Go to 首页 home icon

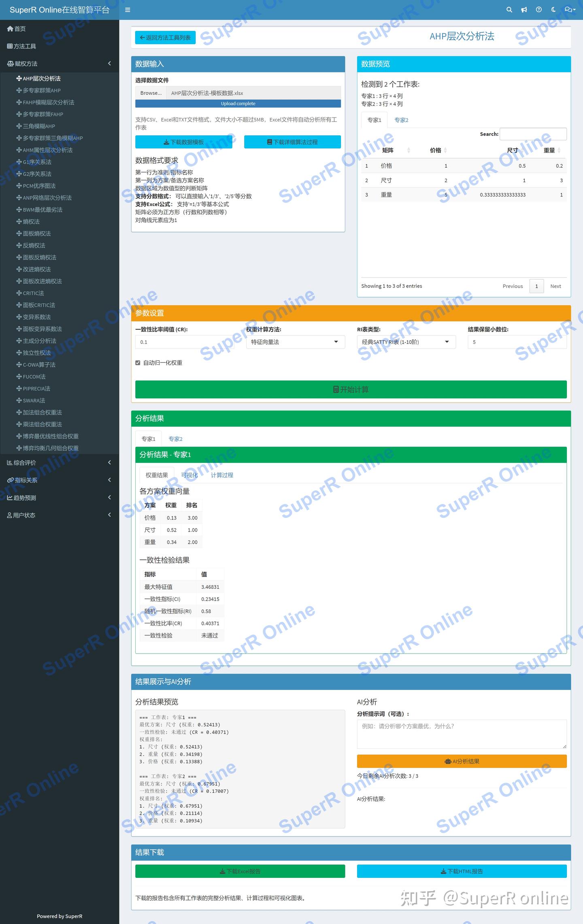[x=10, y=29]
